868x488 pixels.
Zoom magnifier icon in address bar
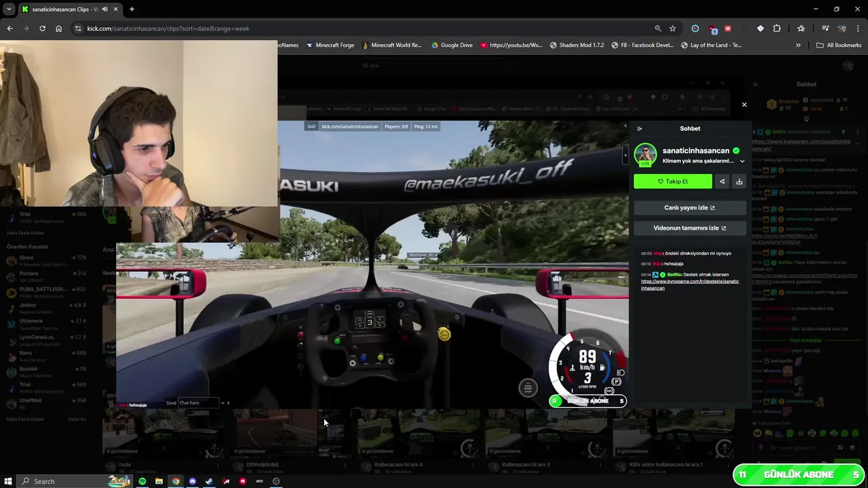658,28
